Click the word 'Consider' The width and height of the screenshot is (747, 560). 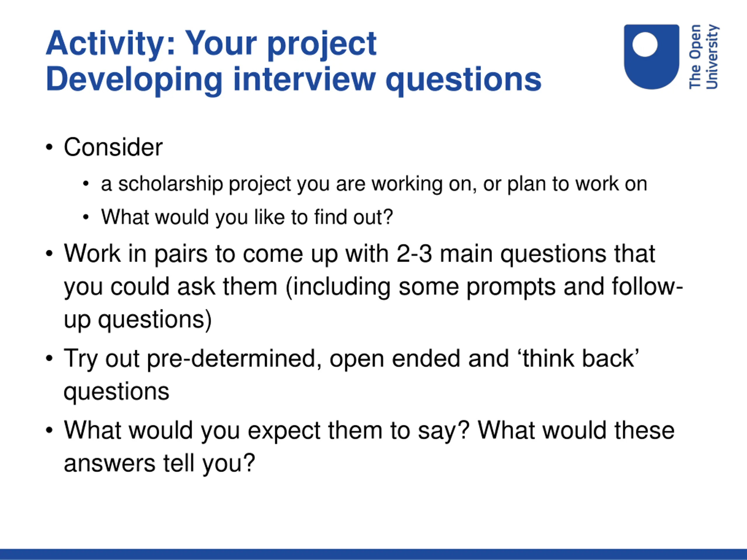[113, 147]
